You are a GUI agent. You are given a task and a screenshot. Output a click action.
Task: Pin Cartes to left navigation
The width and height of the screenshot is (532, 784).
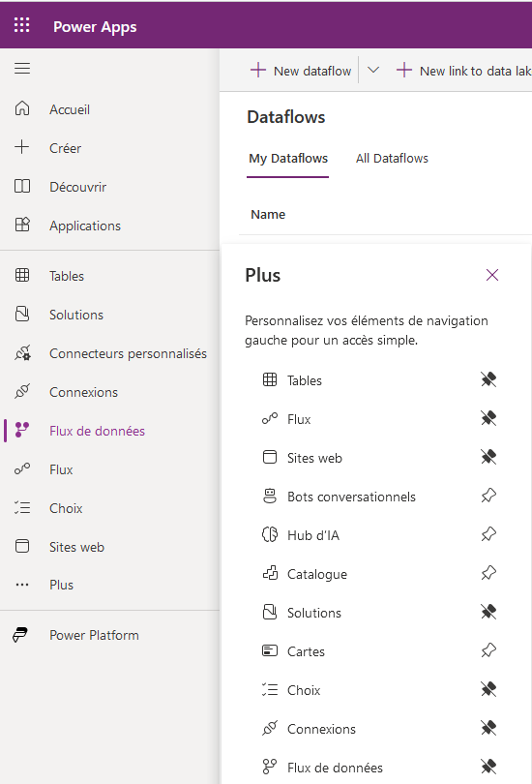pos(488,650)
